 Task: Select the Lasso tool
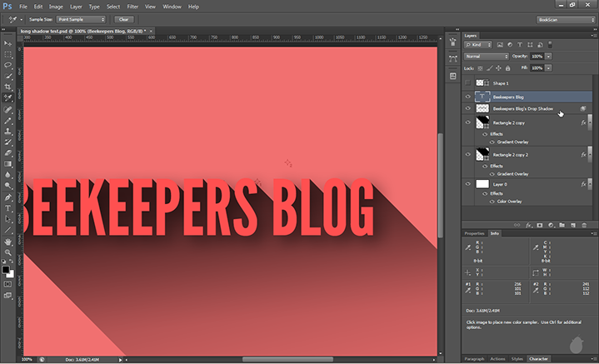click(8, 64)
